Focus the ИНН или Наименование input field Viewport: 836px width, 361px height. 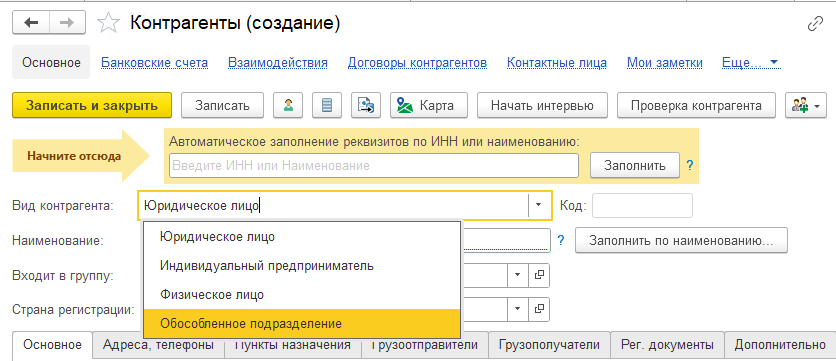[374, 165]
